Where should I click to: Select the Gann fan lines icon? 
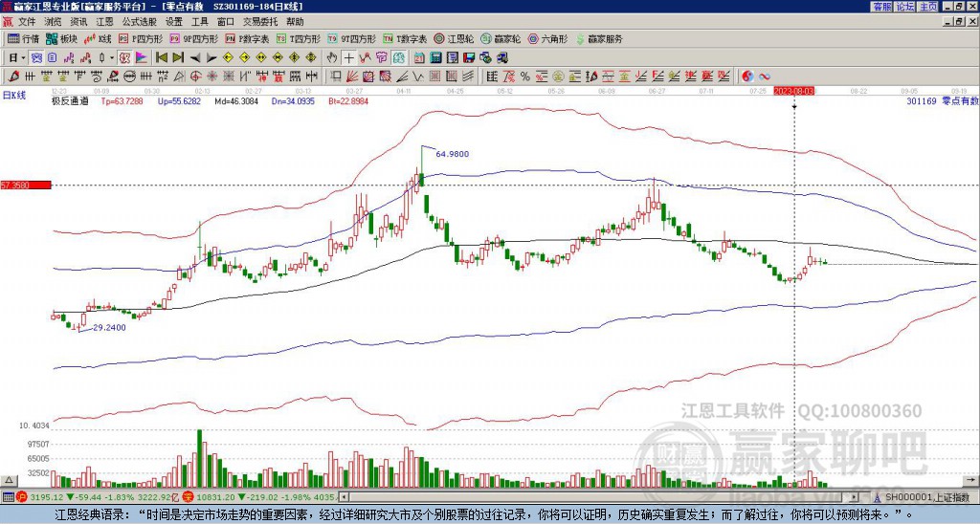click(x=351, y=76)
